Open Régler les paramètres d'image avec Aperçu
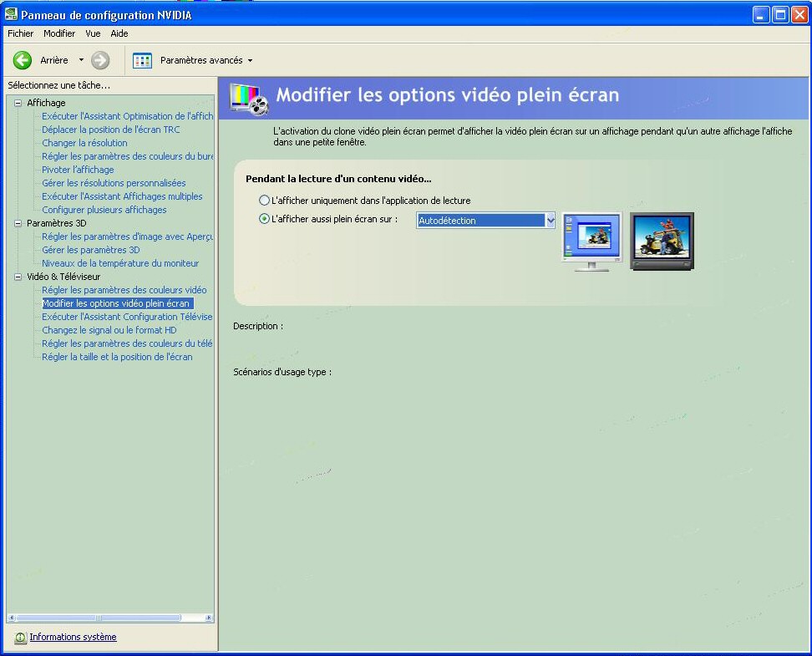The width and height of the screenshot is (812, 656). point(127,236)
